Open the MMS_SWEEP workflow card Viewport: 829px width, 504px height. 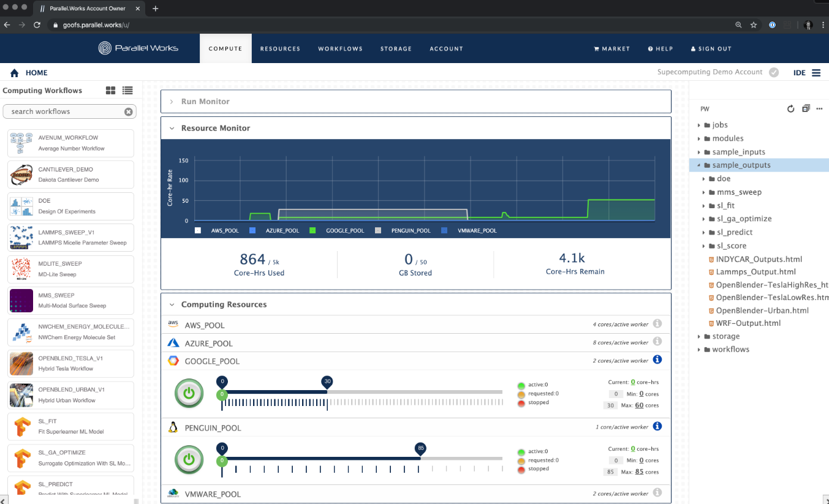pyautogui.click(x=70, y=300)
